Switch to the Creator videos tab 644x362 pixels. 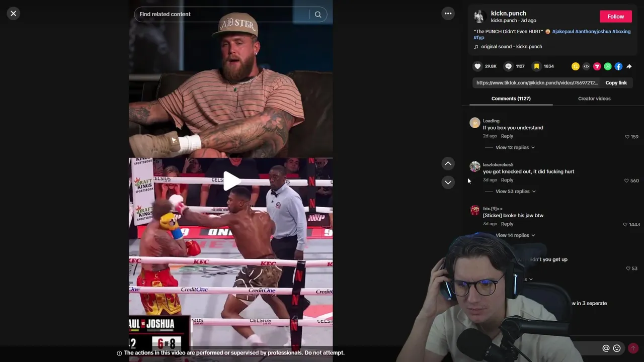594,99
